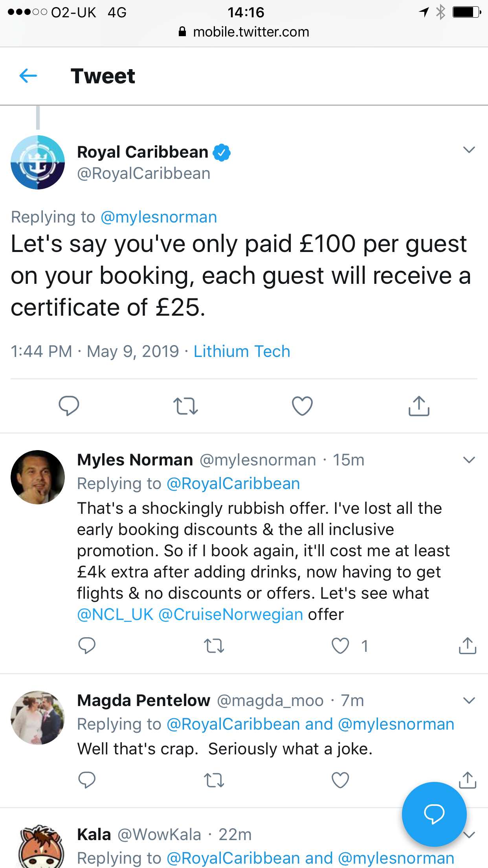
Task: Share the Royal Caribbean tweet
Action: (419, 406)
